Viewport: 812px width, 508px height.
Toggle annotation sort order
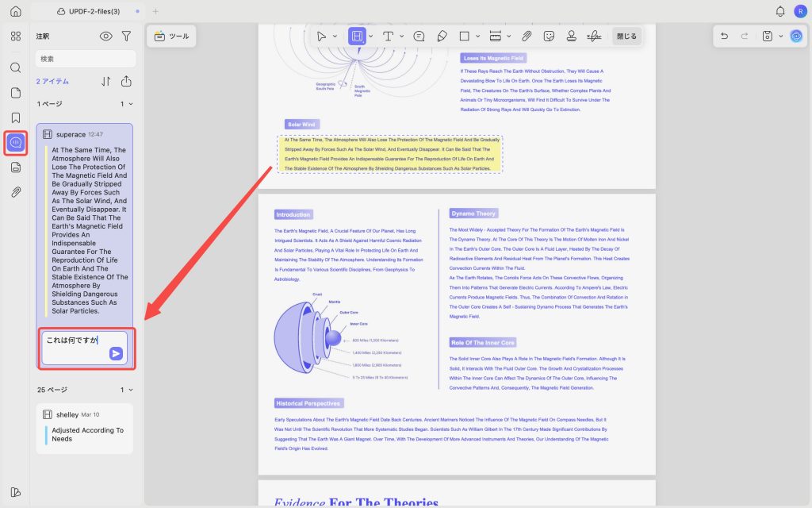coord(105,82)
